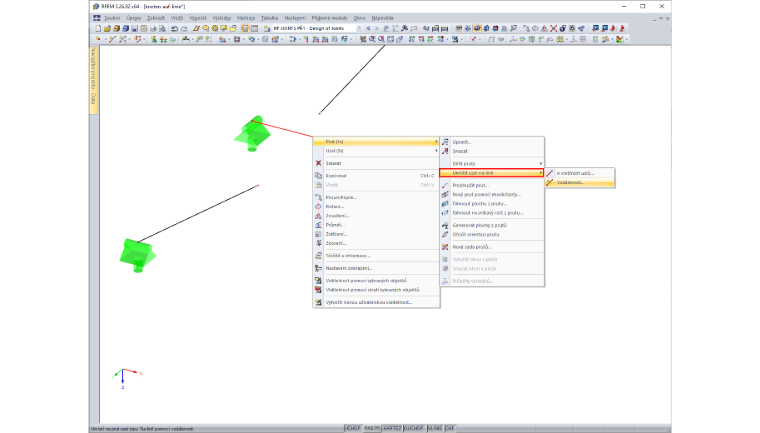760x433 pixels.
Task: Click previous-module left arrow beside RF-JOINTS combo
Action: (368, 29)
